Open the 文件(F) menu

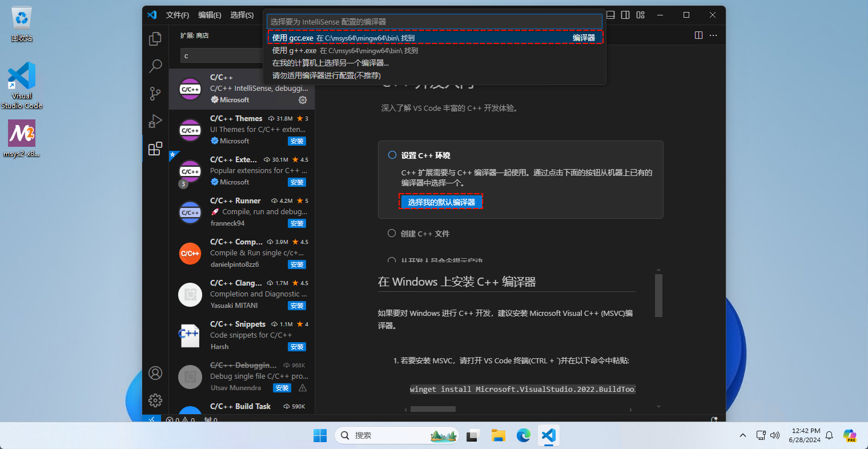coord(177,15)
